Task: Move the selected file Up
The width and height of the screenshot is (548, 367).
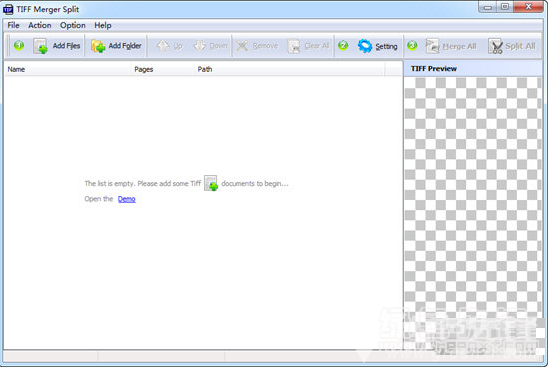Action: point(170,46)
